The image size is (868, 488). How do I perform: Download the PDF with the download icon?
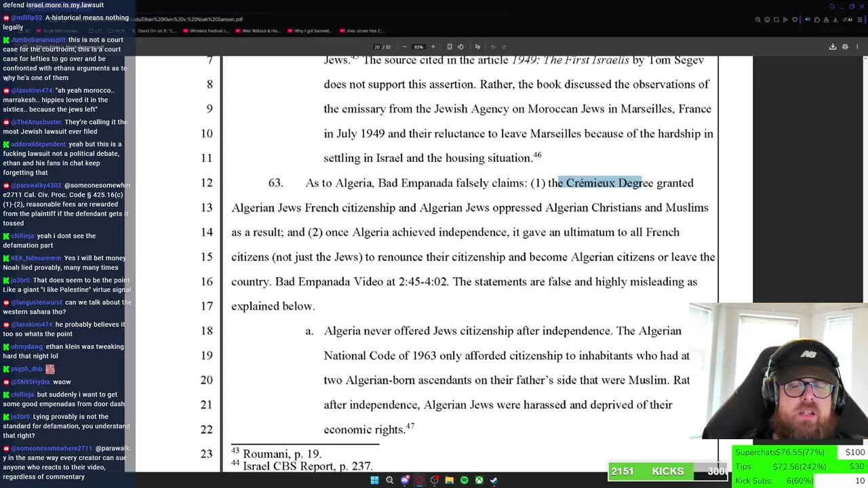(833, 47)
